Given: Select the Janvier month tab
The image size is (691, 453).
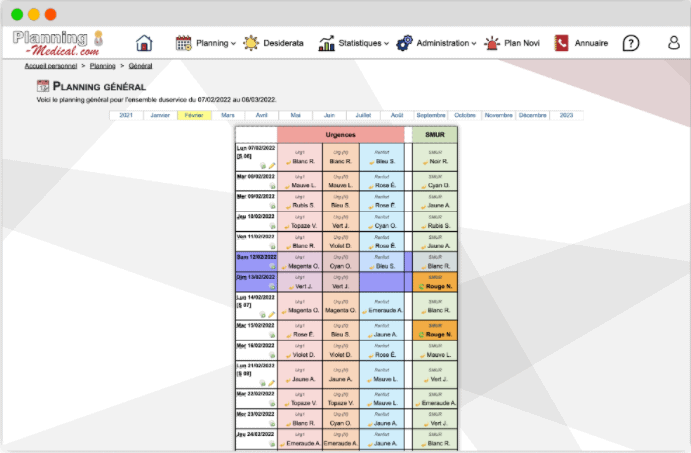Looking at the screenshot, I should click(160, 115).
